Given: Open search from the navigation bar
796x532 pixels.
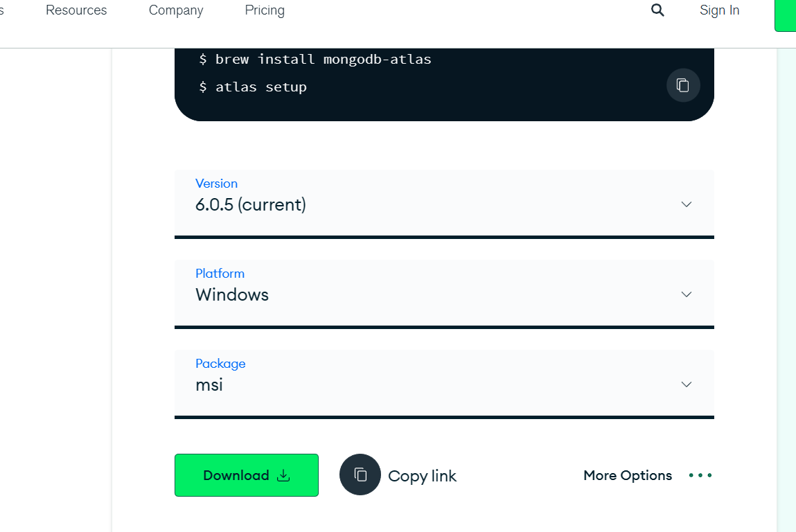Looking at the screenshot, I should (x=656, y=10).
